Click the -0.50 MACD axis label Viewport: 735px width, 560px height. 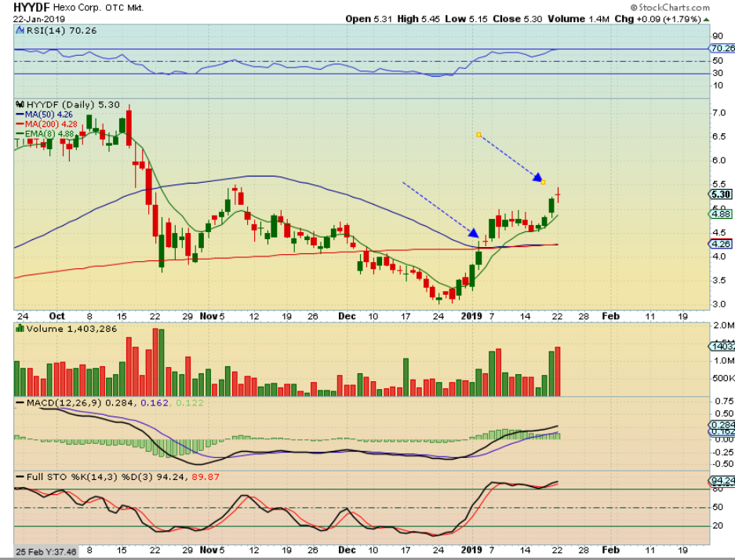click(723, 464)
